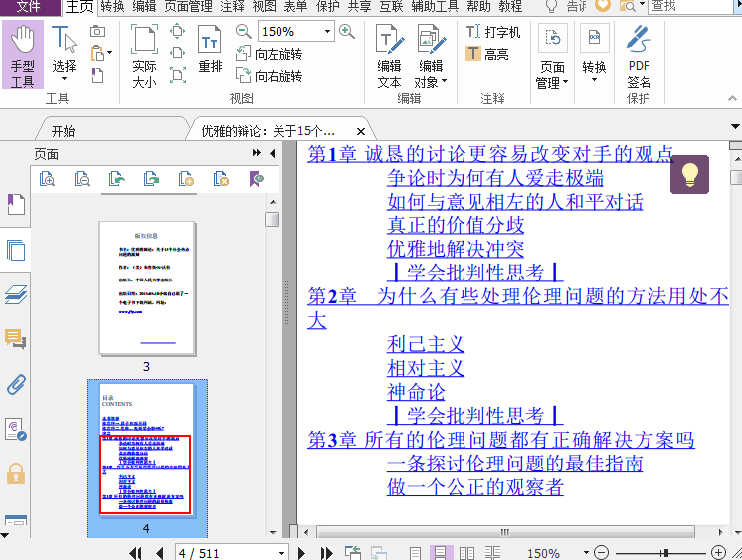Open zoom percentage dropdown in ribbon
The height and width of the screenshot is (560, 742).
coord(327,31)
